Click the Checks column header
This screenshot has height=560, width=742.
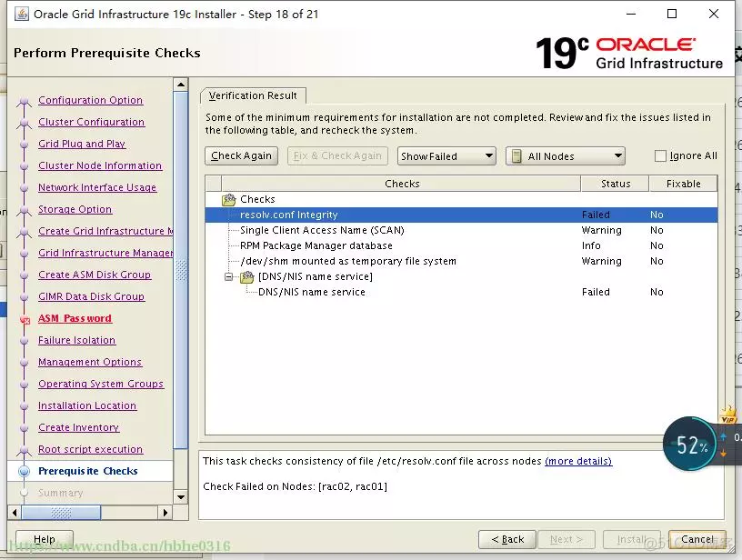401,184
